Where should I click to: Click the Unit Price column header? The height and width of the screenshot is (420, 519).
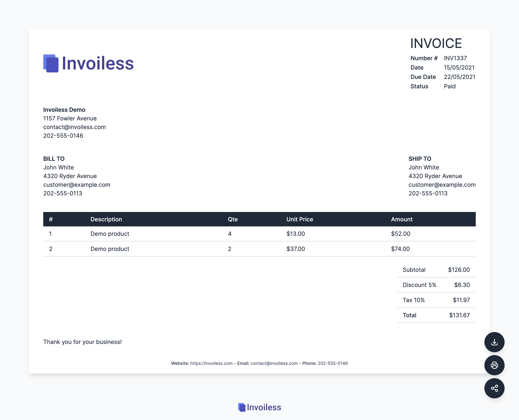click(300, 219)
